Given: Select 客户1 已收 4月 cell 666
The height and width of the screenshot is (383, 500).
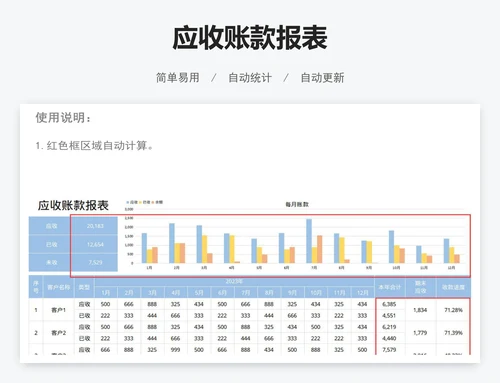Looking at the screenshot, I should click(176, 315).
